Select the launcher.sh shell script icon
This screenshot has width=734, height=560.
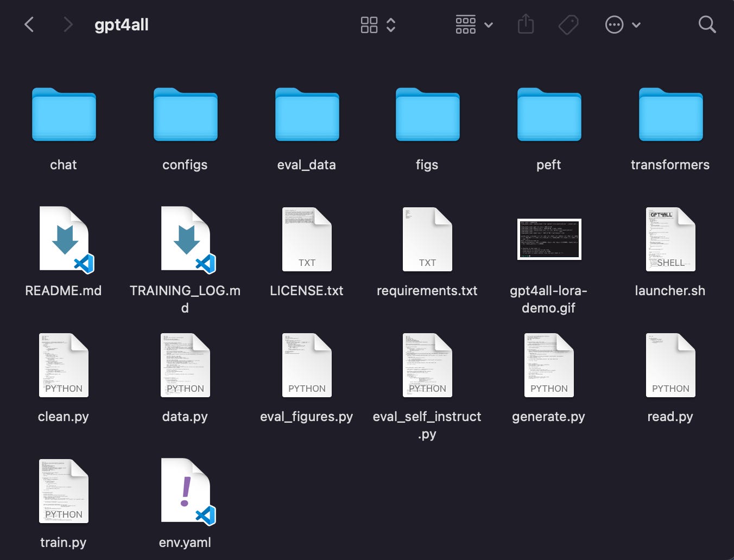(x=670, y=239)
